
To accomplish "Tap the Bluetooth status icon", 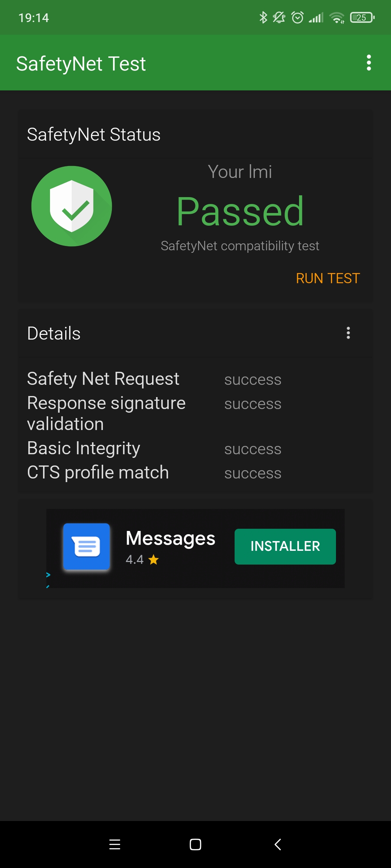I will coord(263,17).
